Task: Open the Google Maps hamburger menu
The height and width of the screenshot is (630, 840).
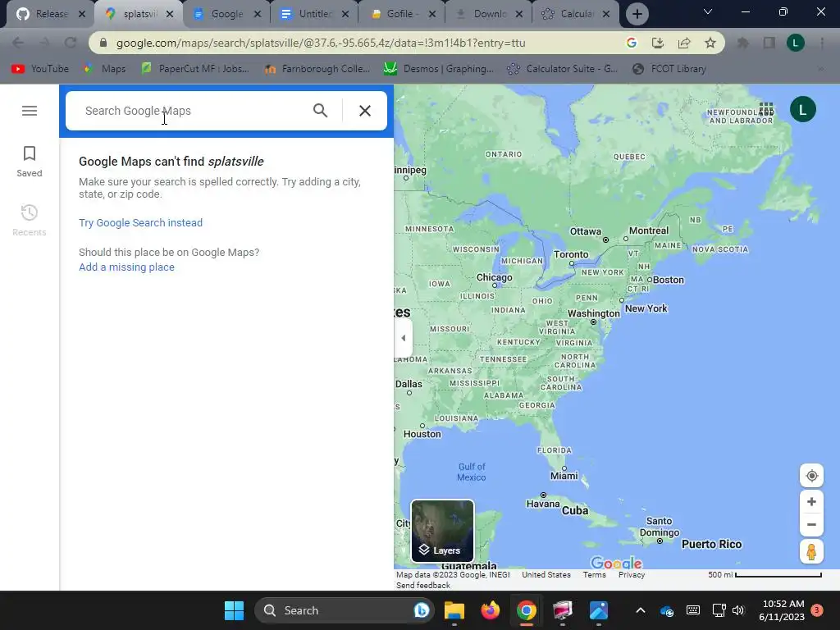Action: point(30,111)
